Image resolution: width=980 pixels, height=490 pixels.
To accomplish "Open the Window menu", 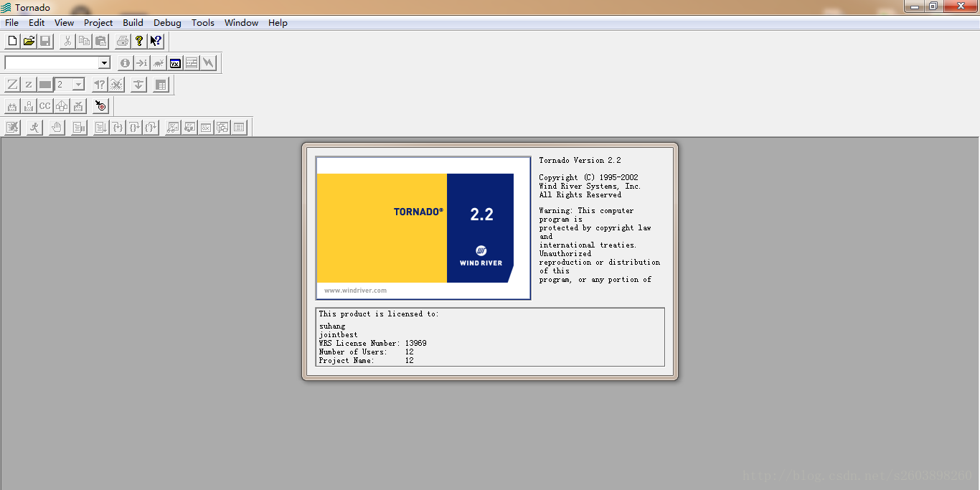I will [241, 23].
